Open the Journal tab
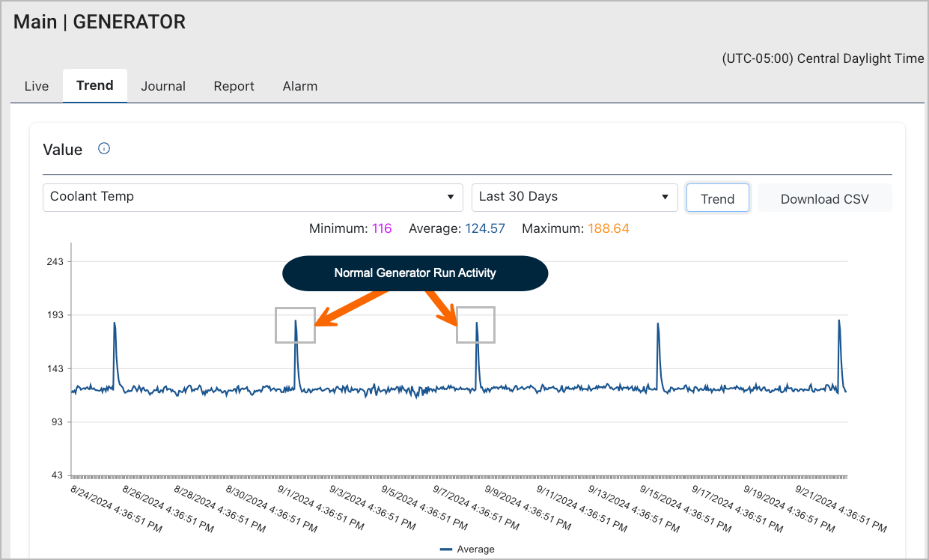The height and width of the screenshot is (560, 929). coord(163,86)
